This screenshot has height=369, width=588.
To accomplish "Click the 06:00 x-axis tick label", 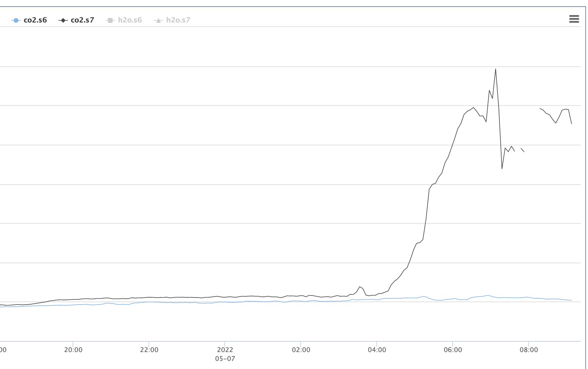I will pyautogui.click(x=453, y=350).
